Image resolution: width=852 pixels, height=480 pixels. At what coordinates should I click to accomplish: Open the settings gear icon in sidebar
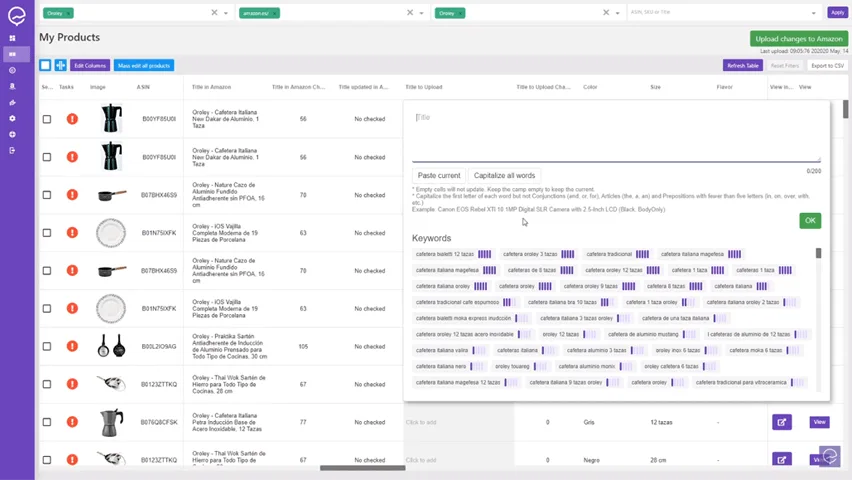click(12, 118)
